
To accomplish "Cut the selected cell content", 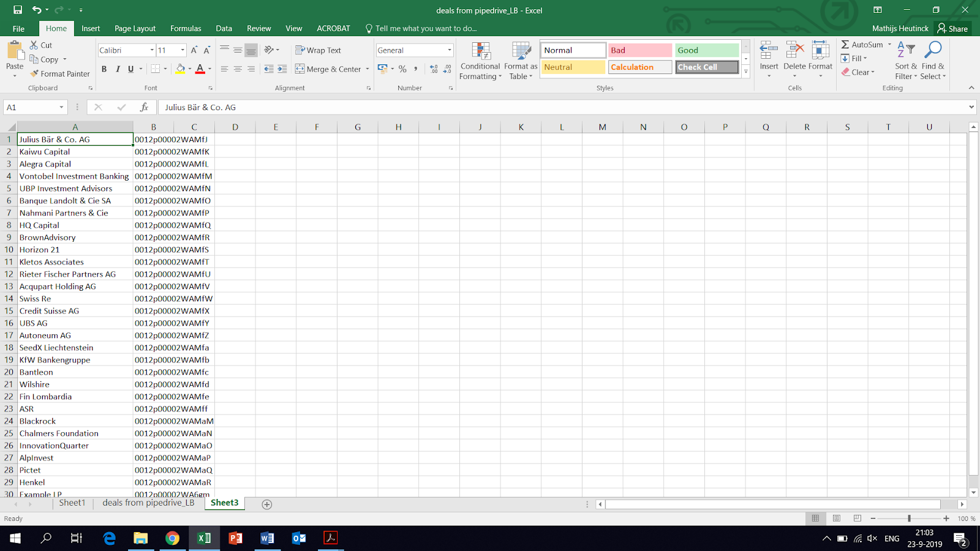I will [41, 45].
